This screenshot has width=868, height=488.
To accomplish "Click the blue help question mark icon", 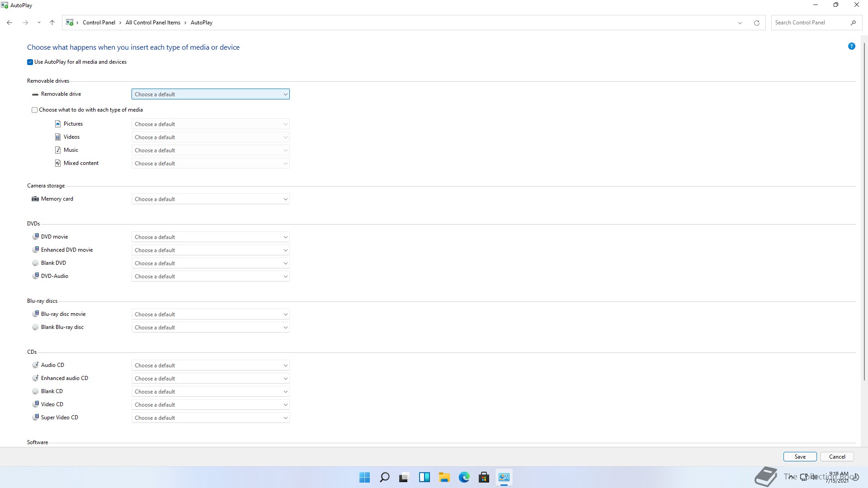I will pos(851,46).
